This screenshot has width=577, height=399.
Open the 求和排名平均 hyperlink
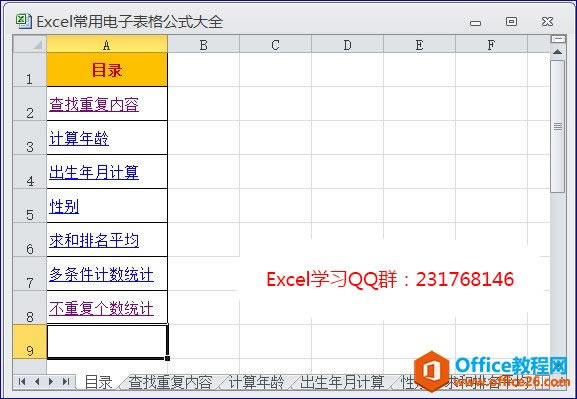coord(94,241)
